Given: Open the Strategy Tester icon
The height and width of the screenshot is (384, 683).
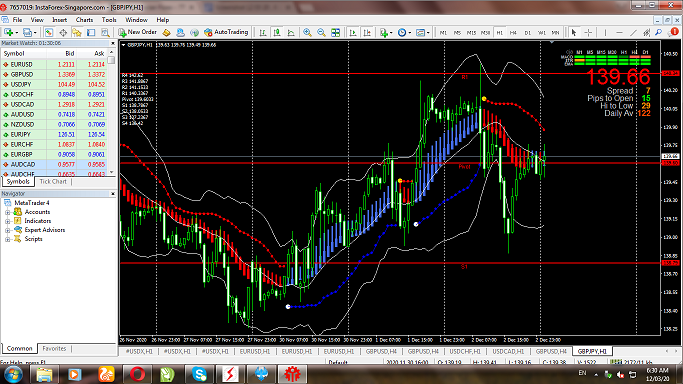Looking at the screenshot, I should [105, 33].
